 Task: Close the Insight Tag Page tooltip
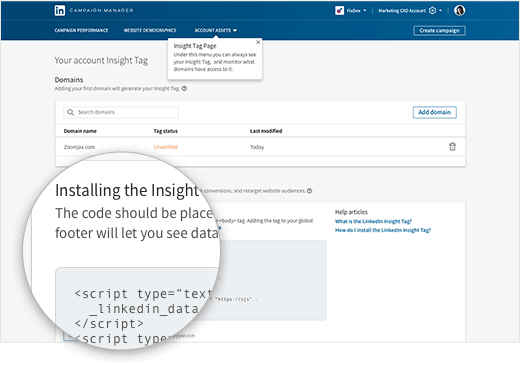(258, 42)
